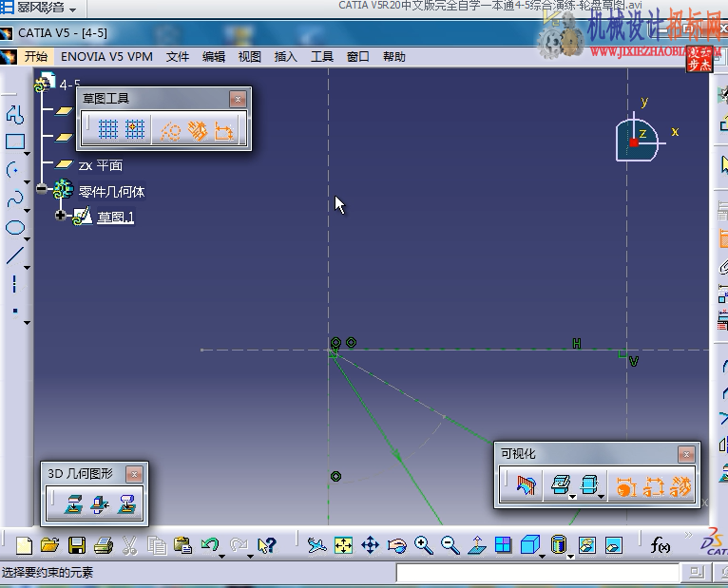Viewport: 728px width, 588px height.
Task: Open file with the folder icon
Action: (50, 545)
